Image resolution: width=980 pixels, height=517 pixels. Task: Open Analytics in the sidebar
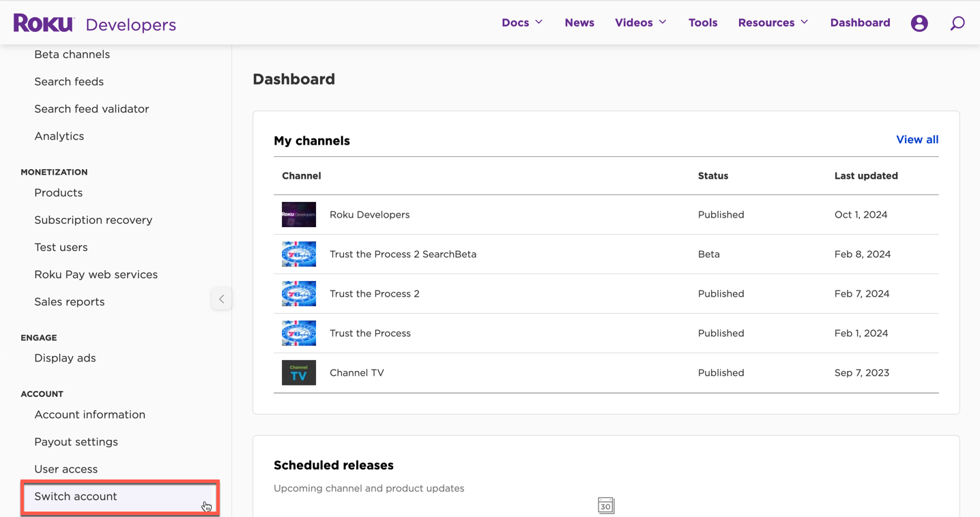59,136
